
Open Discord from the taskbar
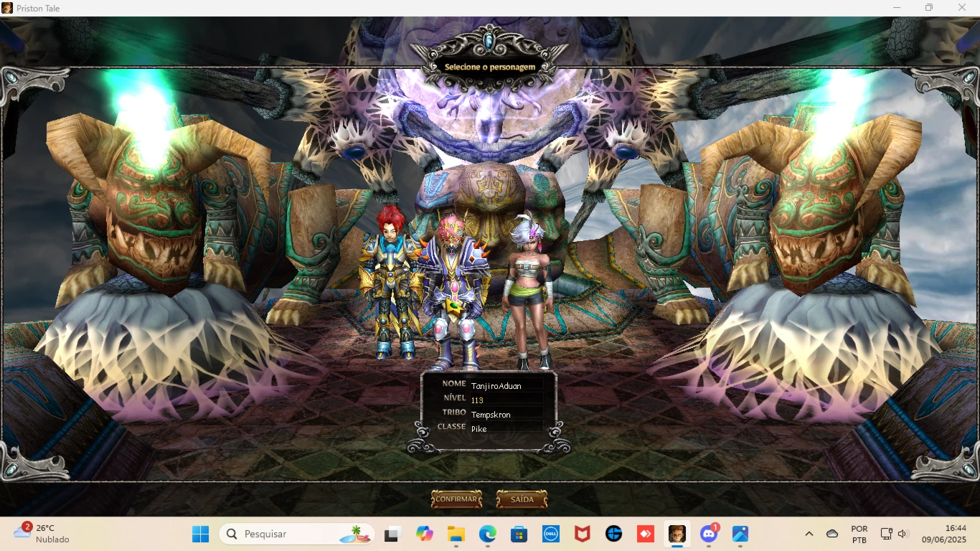[709, 534]
